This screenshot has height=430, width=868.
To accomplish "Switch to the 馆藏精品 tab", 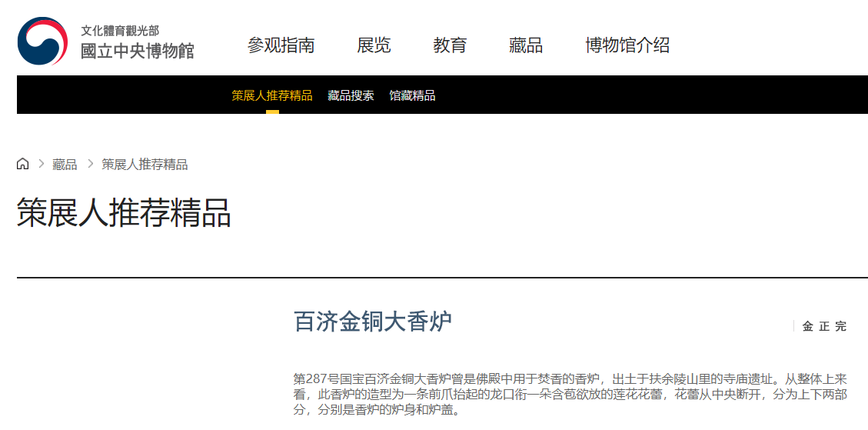I will (x=412, y=95).
